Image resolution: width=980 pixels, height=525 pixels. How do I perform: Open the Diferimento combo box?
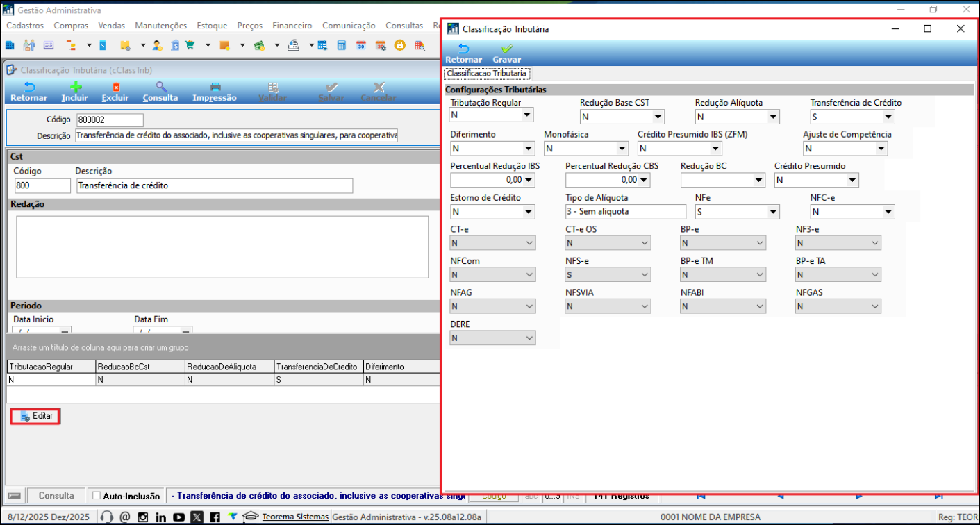coord(529,148)
